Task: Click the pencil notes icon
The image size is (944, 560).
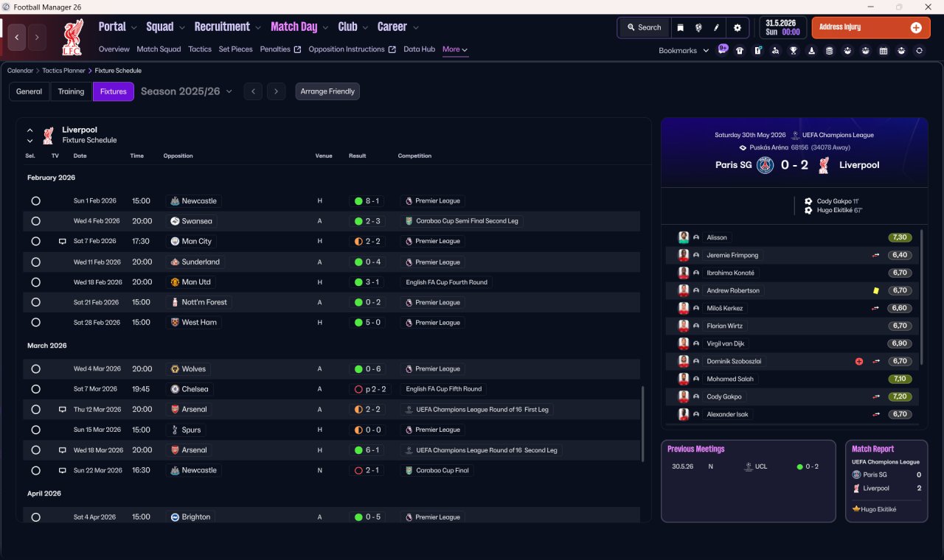Action: point(716,27)
